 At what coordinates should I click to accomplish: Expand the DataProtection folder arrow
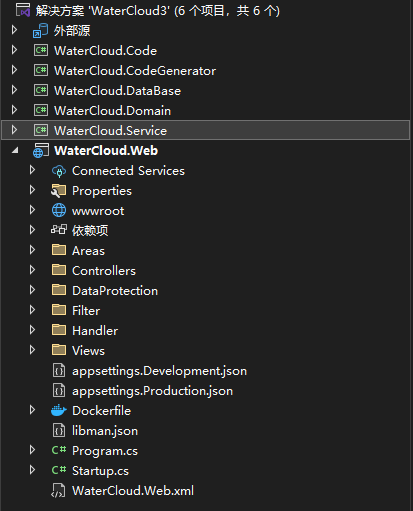32,290
